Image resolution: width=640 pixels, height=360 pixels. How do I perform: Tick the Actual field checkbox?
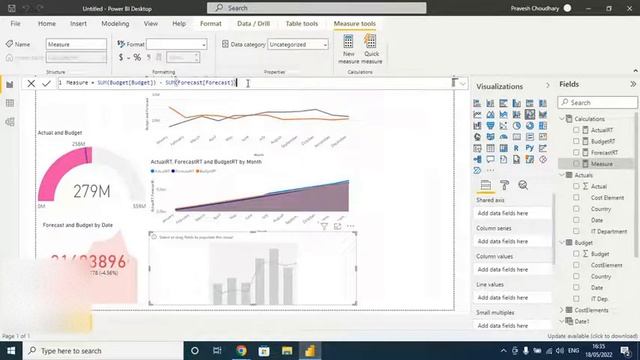(x=576, y=186)
